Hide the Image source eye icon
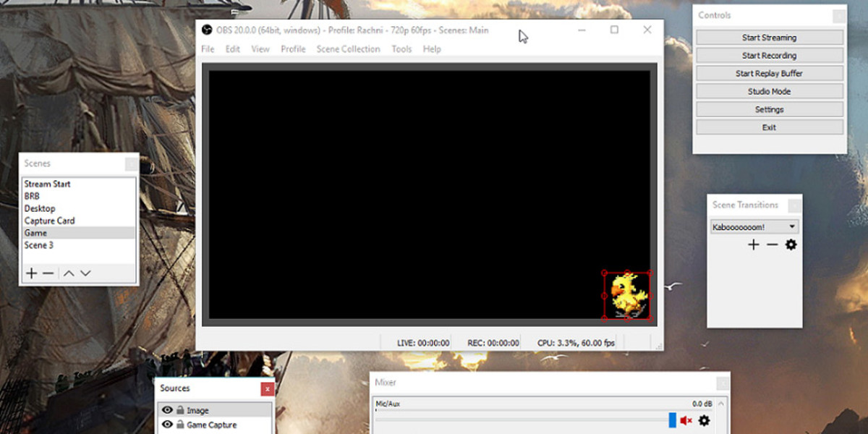The width and height of the screenshot is (868, 434). [x=167, y=410]
